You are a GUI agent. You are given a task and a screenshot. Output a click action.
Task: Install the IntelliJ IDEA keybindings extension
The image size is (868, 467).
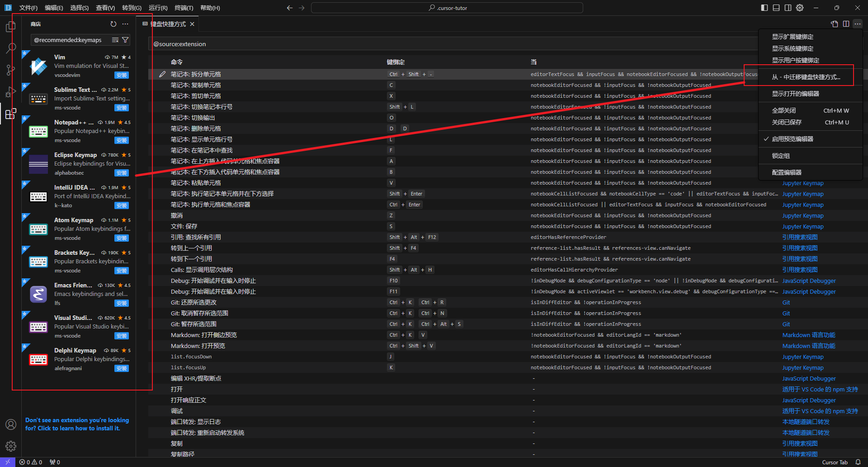(122, 205)
